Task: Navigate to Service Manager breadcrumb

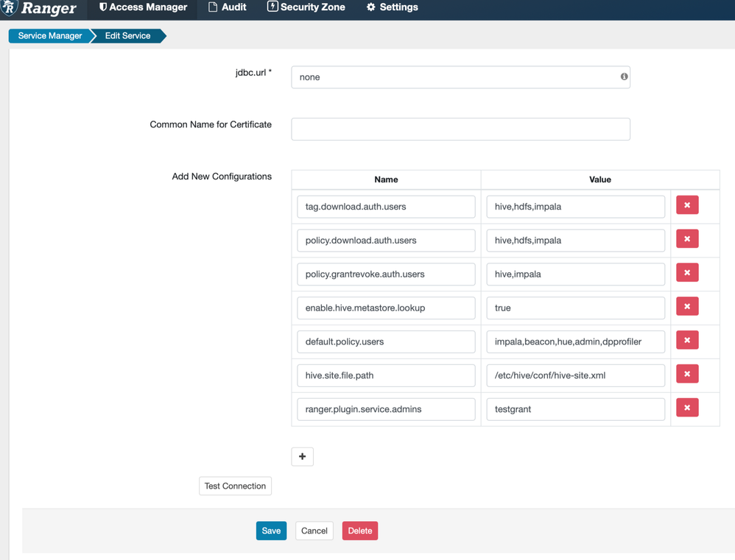Action: pos(49,36)
